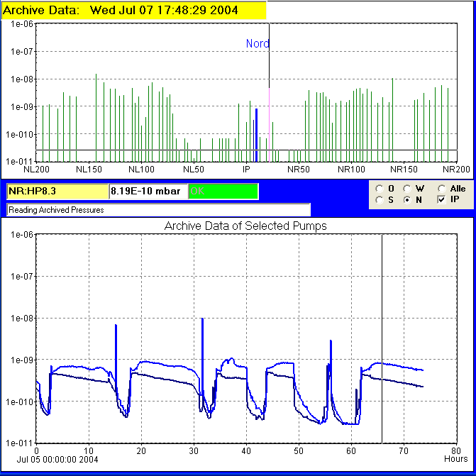Select the Alle radio button
Screen dimensions: 476x476
pos(442,189)
